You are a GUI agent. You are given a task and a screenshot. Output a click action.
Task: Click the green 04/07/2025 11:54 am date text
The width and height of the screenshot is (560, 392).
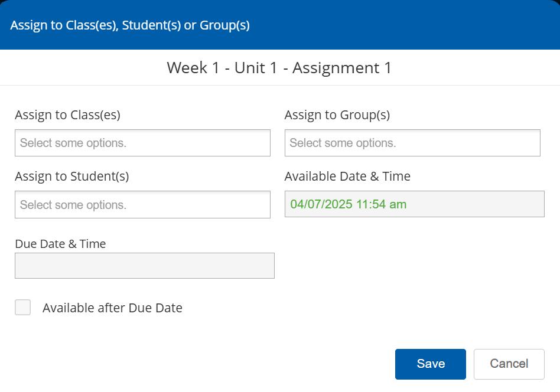click(348, 204)
